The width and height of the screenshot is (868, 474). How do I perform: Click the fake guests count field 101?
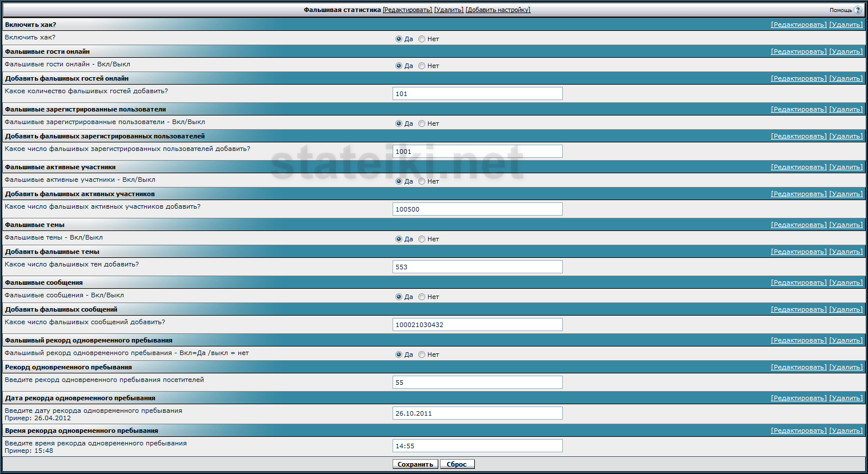pos(478,93)
